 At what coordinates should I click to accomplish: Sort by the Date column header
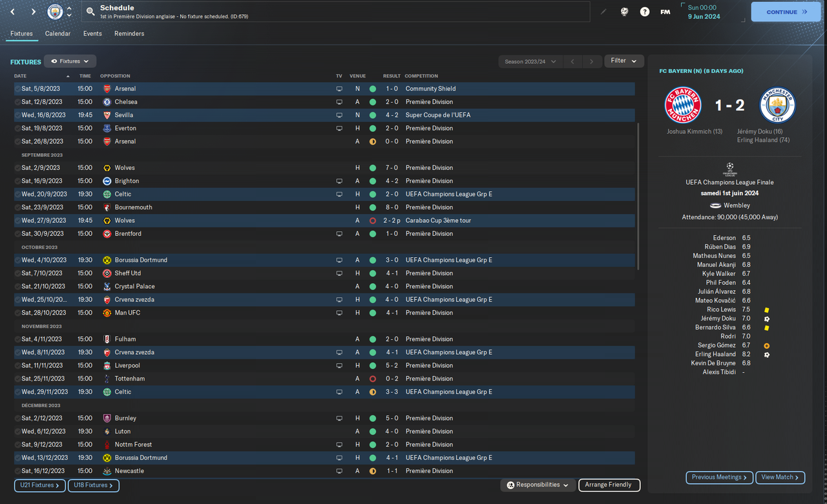[x=20, y=76]
